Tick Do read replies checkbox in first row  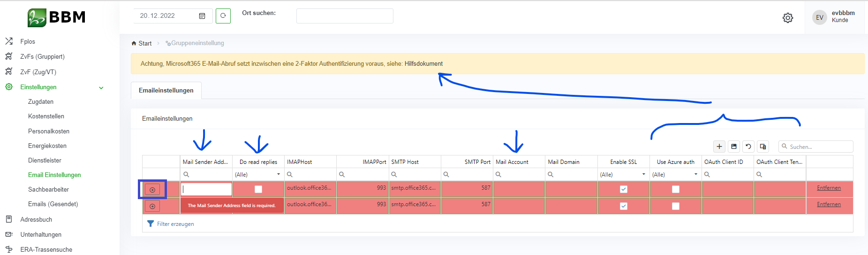[x=258, y=189]
